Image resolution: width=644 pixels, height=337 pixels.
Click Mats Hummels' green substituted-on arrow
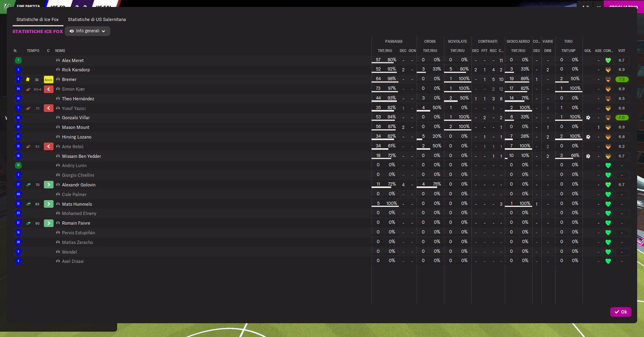[x=48, y=204]
